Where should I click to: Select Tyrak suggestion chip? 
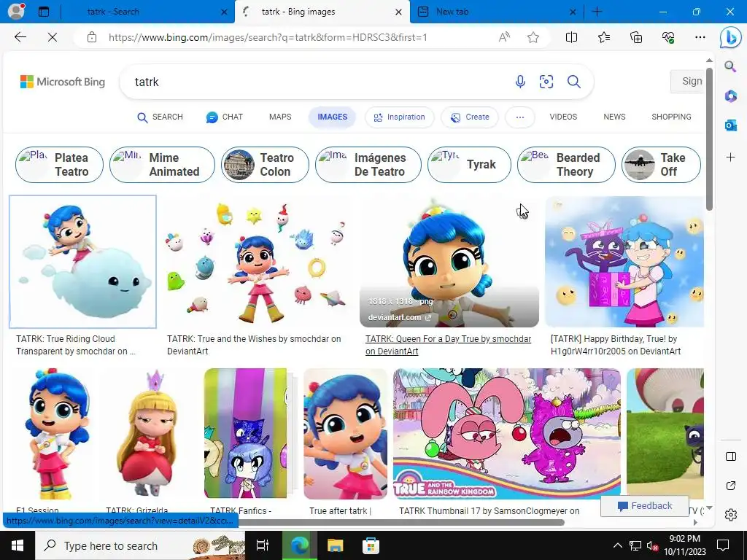coord(469,165)
